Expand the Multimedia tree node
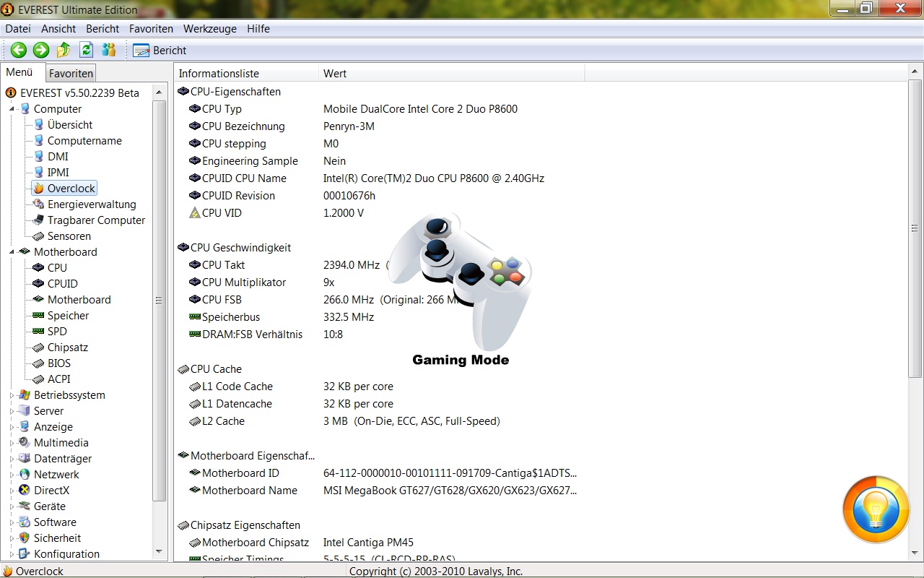Viewport: 924px width, 578px height. coord(12,443)
